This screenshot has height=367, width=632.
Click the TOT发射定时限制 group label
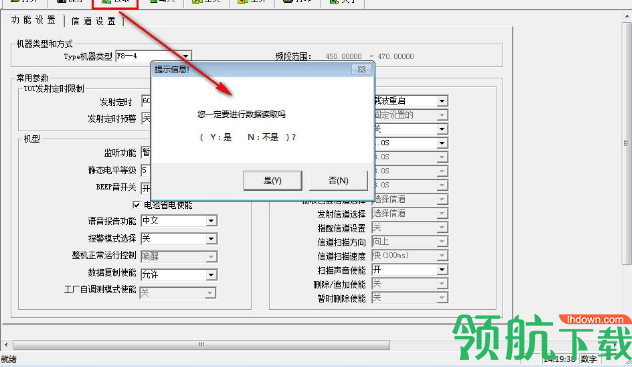click(x=54, y=89)
